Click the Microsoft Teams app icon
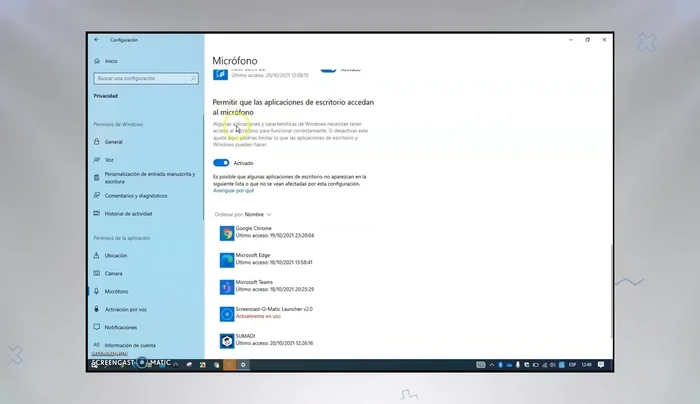This screenshot has width=700, height=404. [x=227, y=287]
